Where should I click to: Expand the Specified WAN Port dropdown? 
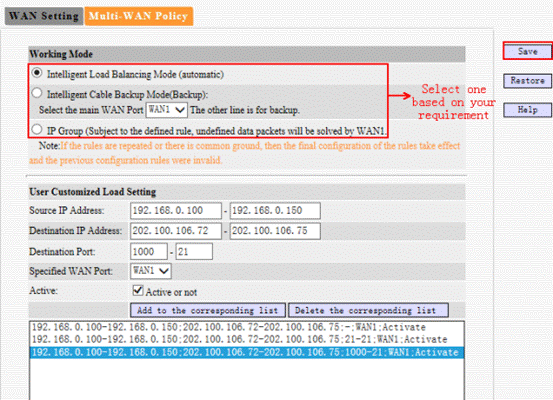coord(151,271)
